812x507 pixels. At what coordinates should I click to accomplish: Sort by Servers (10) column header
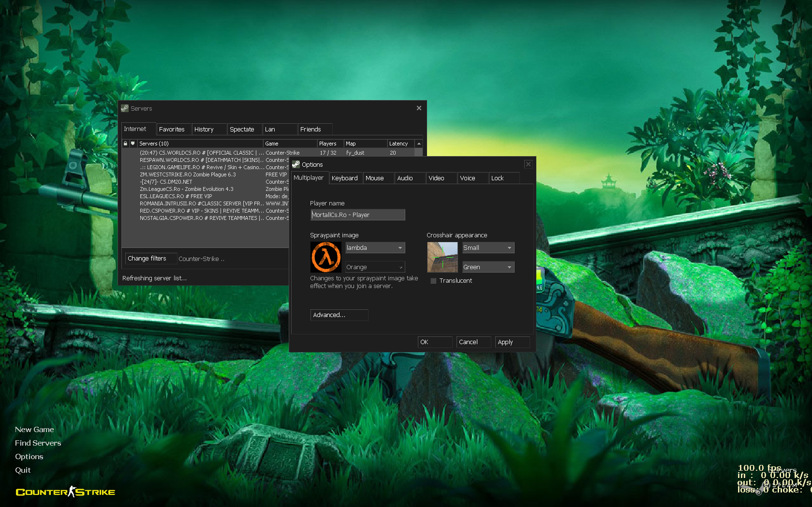coord(200,144)
